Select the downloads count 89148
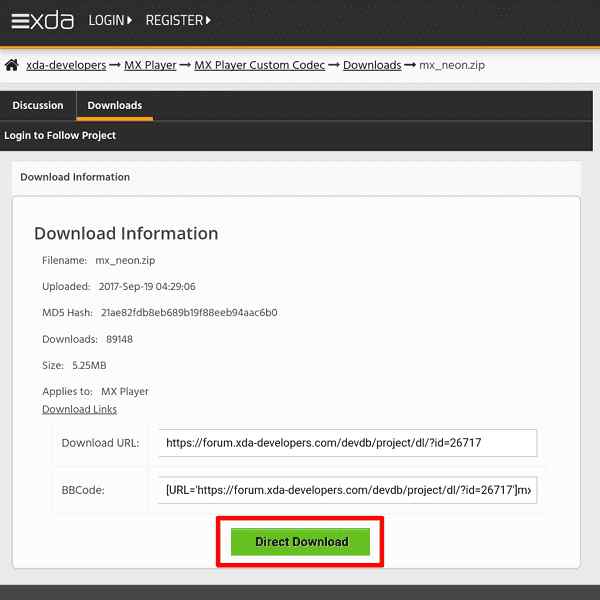Screen dimensions: 600x600 click(119, 339)
